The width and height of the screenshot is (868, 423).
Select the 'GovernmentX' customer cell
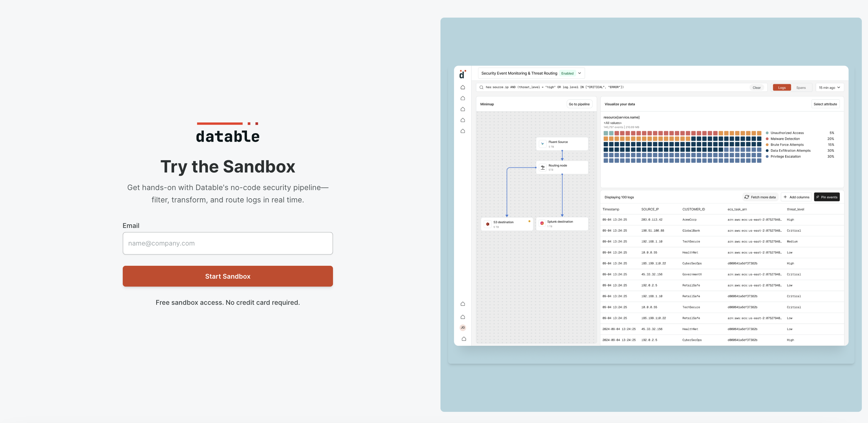tap(692, 274)
